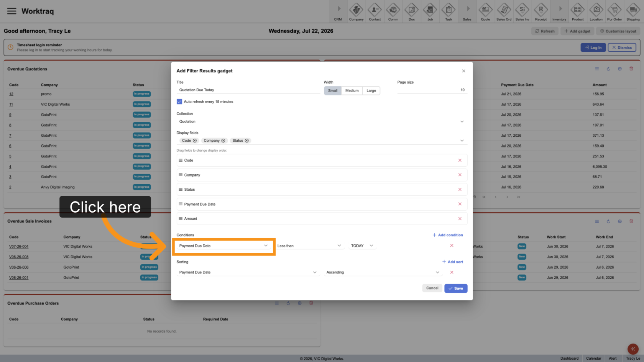This screenshot has height=362, width=644.
Task: Click the Cancel button
Action: [432, 288]
